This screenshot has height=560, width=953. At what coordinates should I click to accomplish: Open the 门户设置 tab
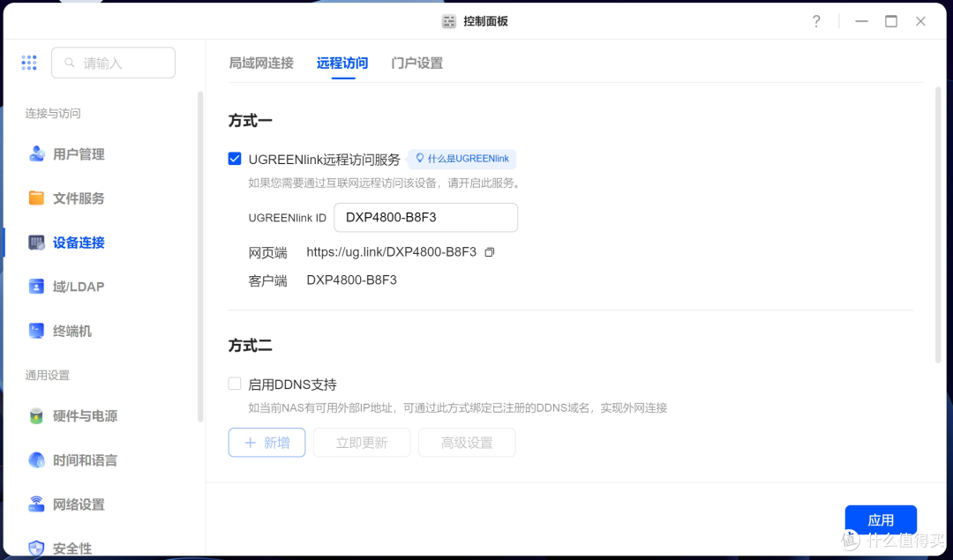[416, 63]
